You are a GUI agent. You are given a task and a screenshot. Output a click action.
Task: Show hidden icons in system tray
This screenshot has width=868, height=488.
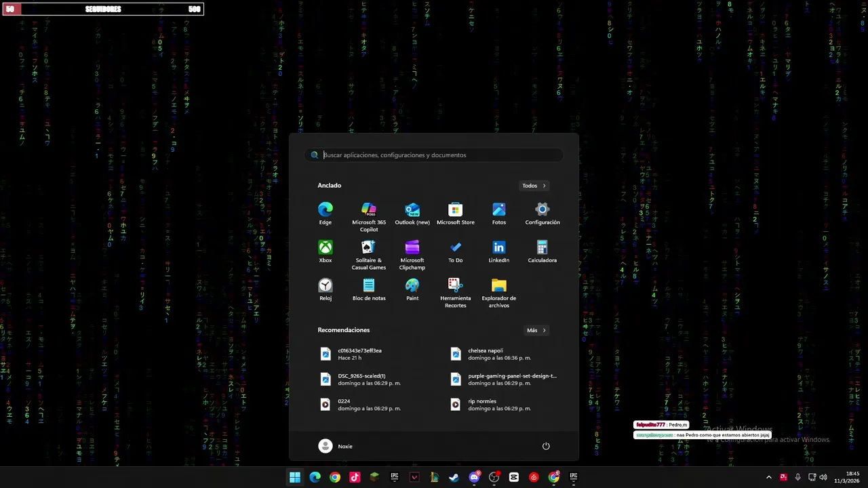pyautogui.click(x=768, y=477)
